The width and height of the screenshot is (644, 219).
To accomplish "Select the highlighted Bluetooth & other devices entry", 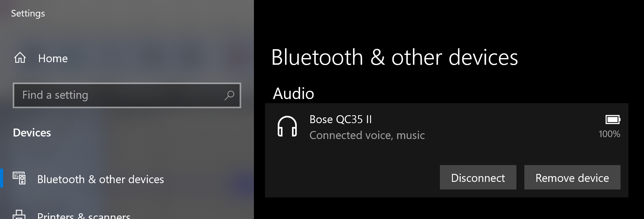I will coord(100,179).
